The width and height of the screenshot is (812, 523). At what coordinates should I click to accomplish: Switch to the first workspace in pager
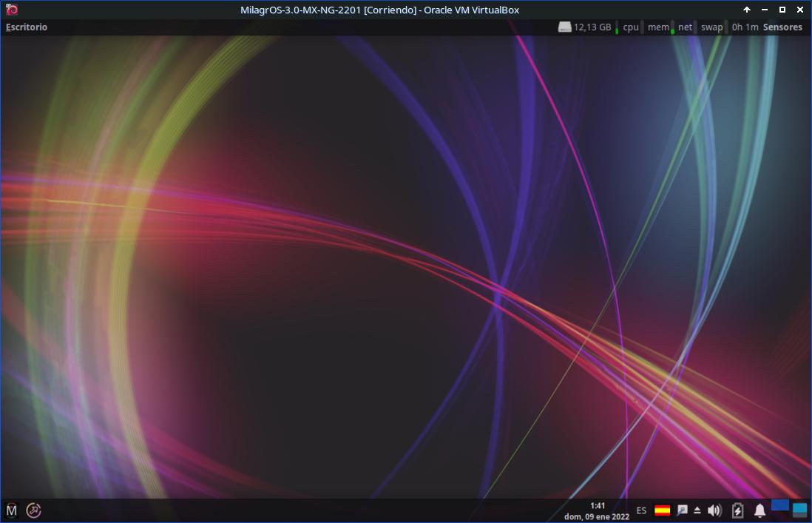779,506
